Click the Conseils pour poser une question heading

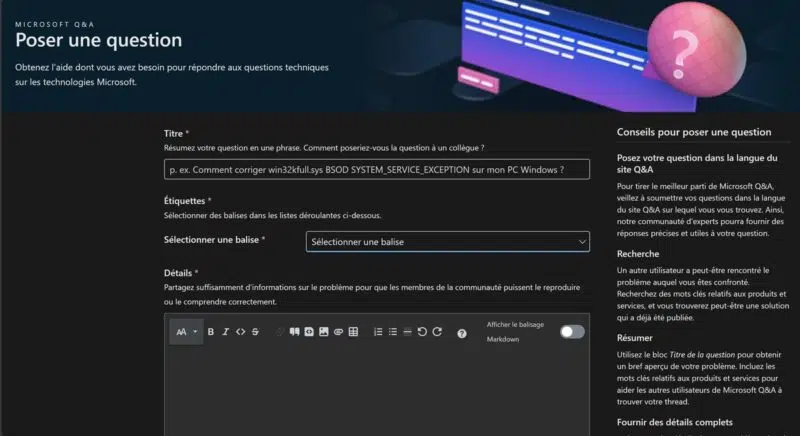click(x=694, y=132)
